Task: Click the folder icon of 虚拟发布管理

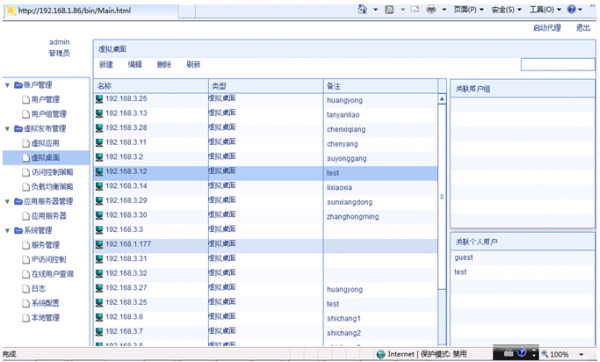Action: (18, 129)
